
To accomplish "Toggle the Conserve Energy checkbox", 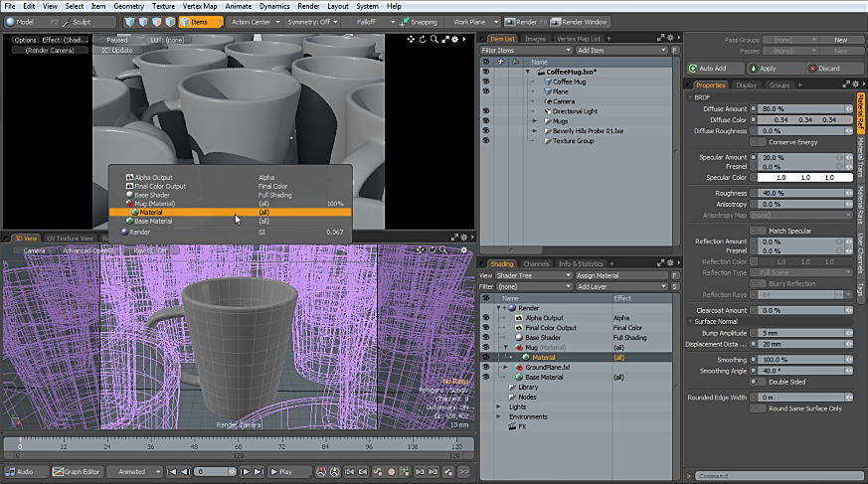I will (759, 142).
